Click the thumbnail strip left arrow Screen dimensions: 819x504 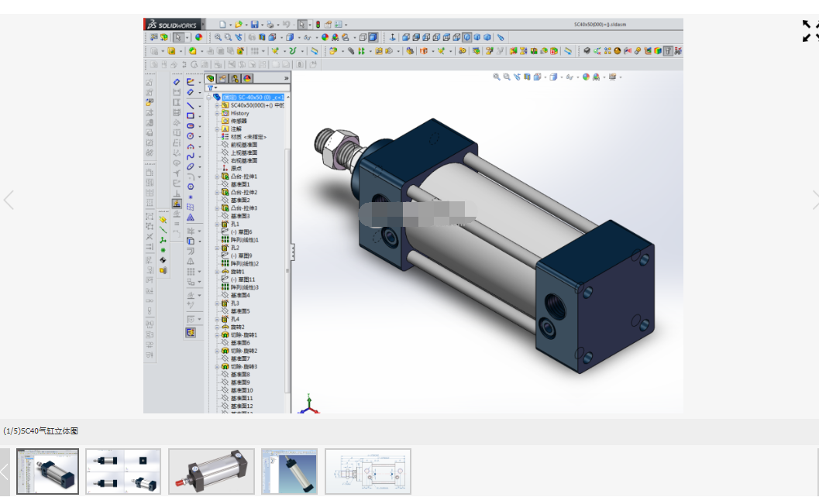(5, 471)
